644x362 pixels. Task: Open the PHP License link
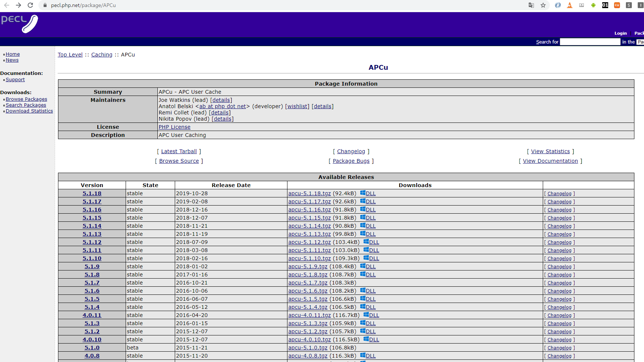(175, 127)
